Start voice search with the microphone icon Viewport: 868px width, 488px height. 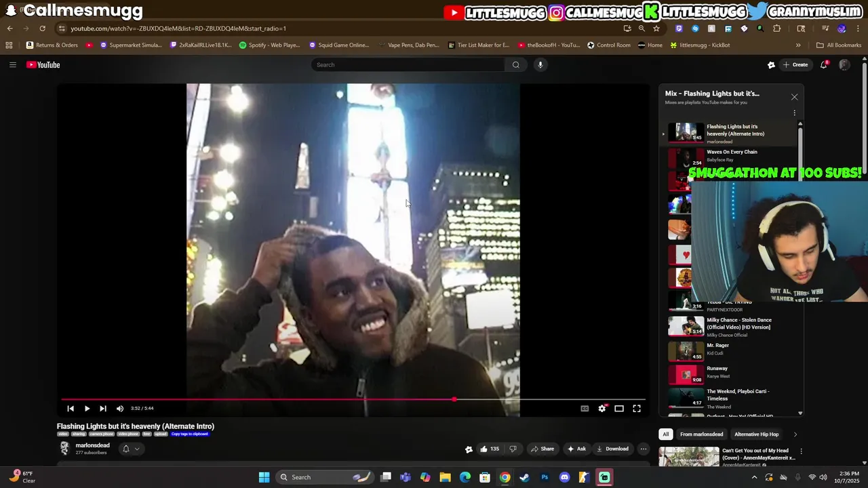point(540,65)
